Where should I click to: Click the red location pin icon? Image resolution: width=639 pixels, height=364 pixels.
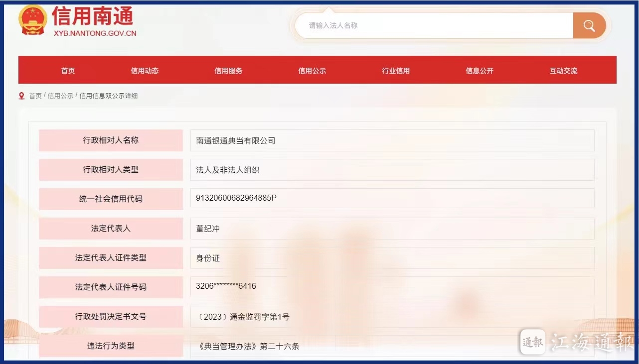(x=21, y=96)
